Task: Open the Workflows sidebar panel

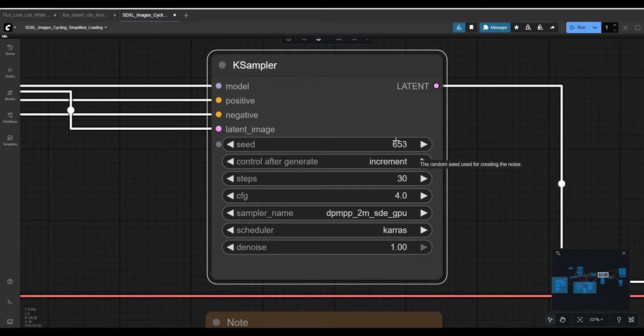Action: (x=10, y=117)
